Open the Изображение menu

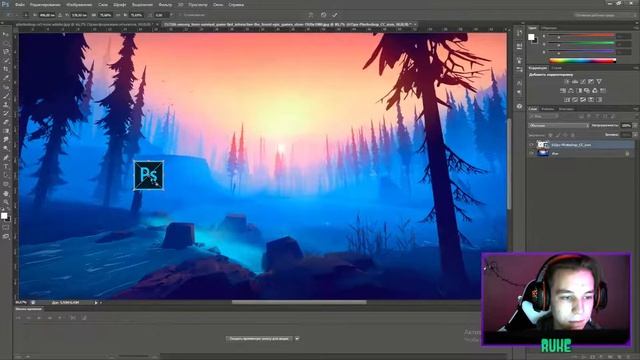79,5
